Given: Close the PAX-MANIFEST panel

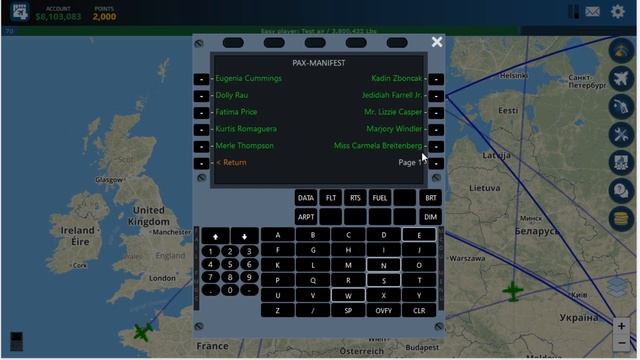Looking at the screenshot, I should click(437, 42).
